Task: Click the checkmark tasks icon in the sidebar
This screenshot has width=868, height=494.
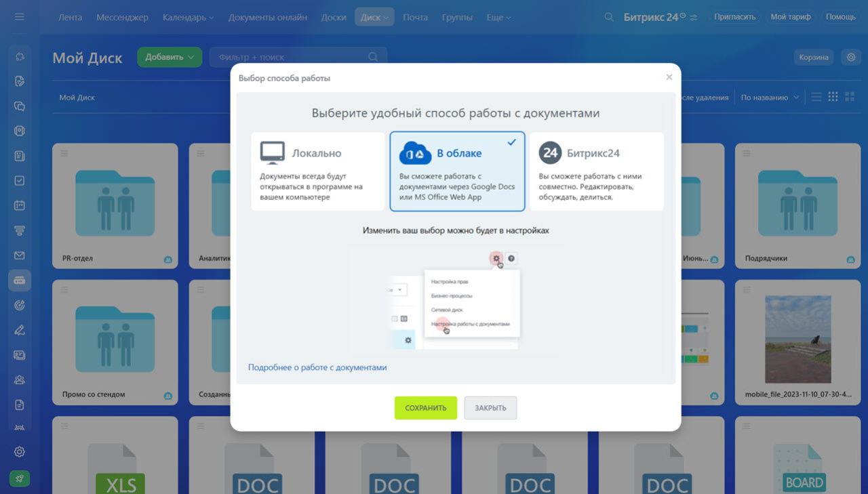Action: pos(19,181)
